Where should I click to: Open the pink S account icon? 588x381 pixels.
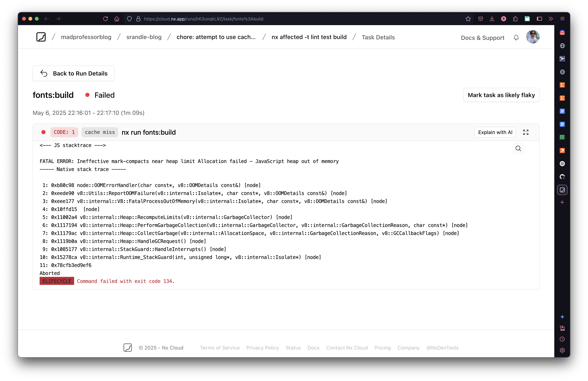point(503,19)
